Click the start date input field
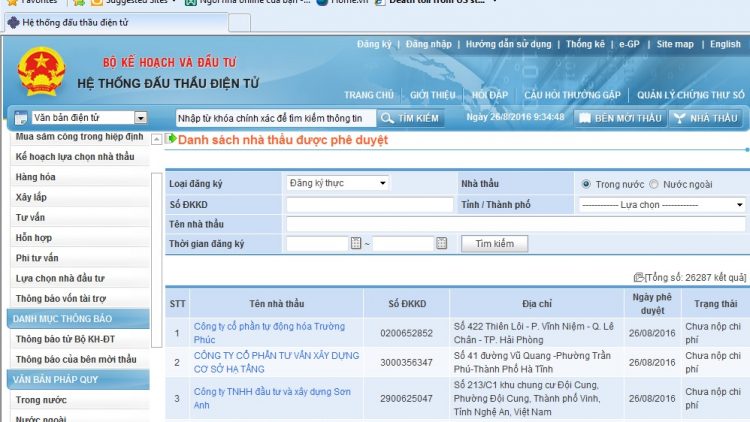Viewport: 750px width, 422px height. point(318,244)
